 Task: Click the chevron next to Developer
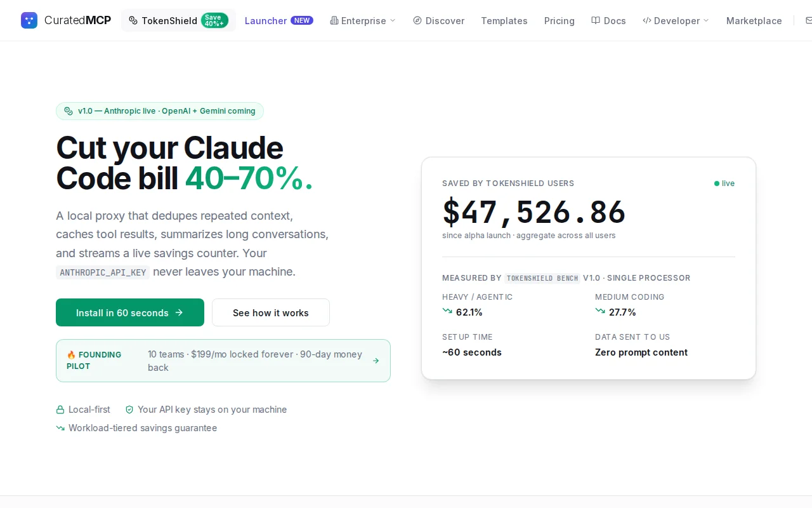point(706,20)
